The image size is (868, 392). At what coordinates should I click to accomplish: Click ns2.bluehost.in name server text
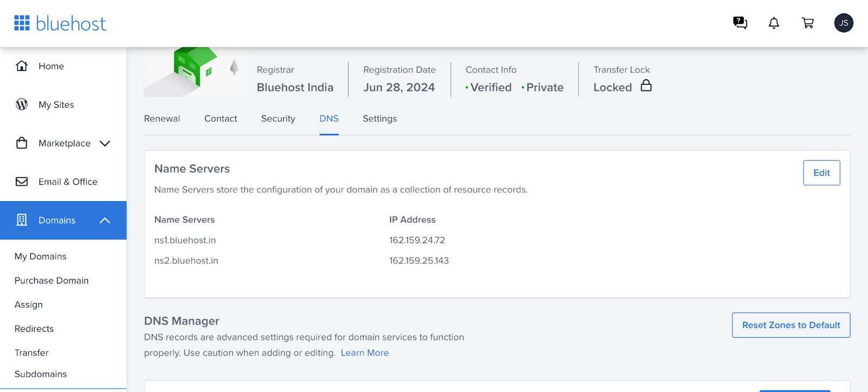[x=186, y=261]
